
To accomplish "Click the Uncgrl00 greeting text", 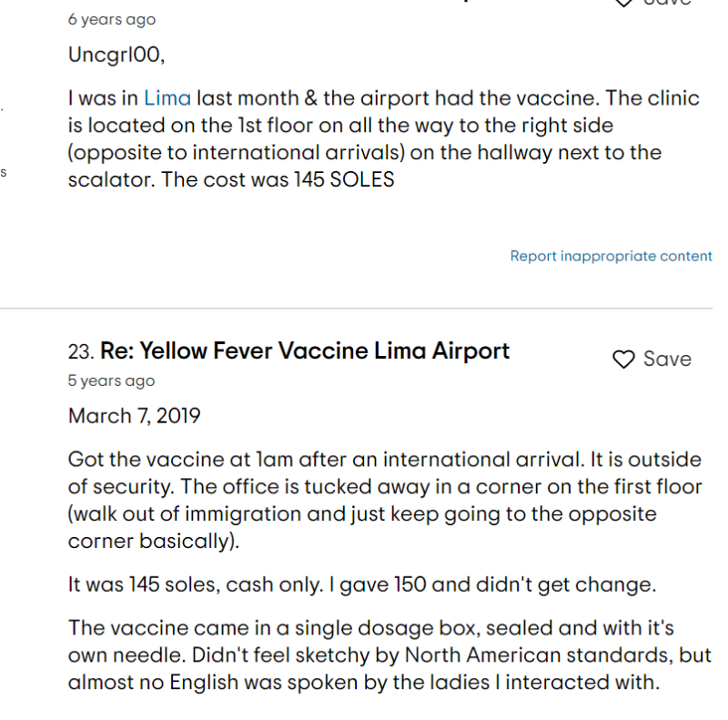I will 116,56.
